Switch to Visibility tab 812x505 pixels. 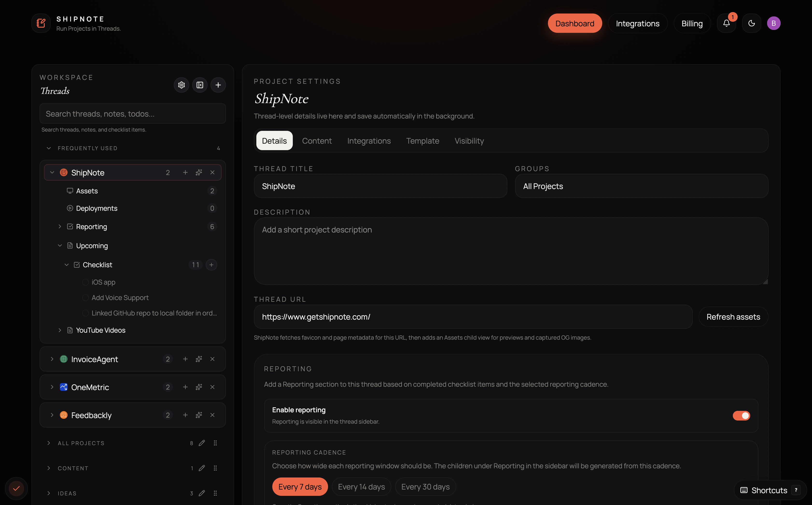coord(469,140)
